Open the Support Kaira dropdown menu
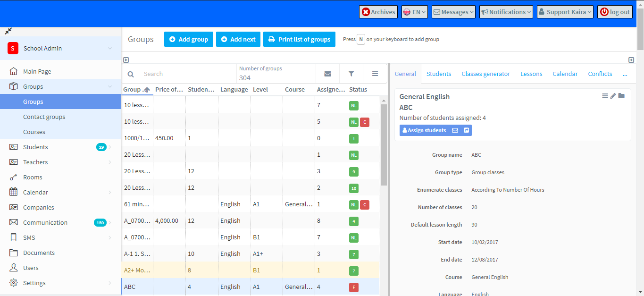Image resolution: width=644 pixels, height=296 pixels. point(565,12)
